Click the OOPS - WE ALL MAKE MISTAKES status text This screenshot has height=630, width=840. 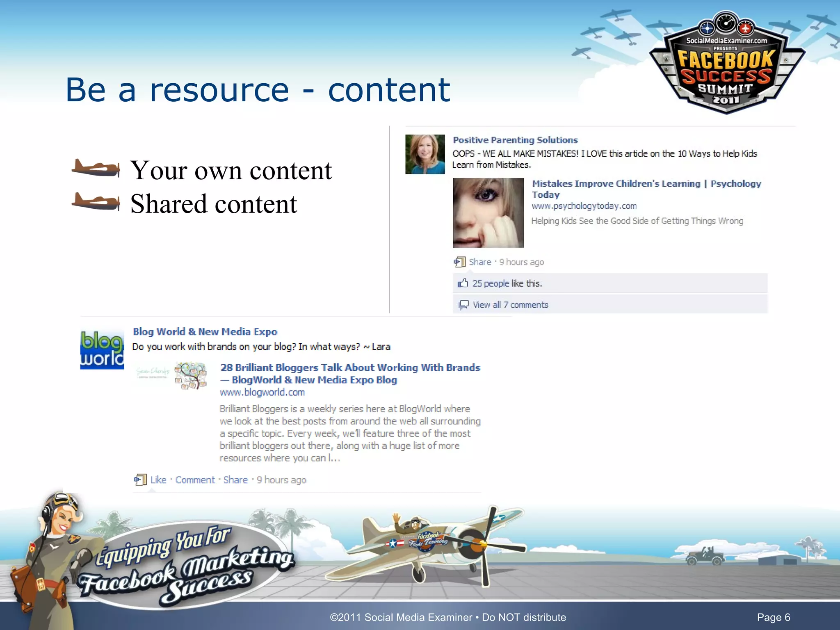coord(605,159)
